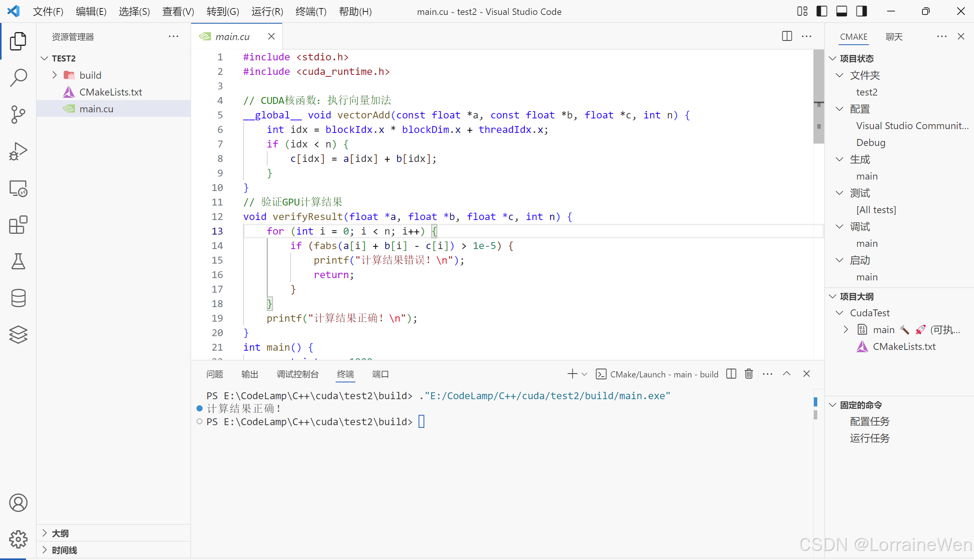The width and height of the screenshot is (974, 560).
Task: Open the Search view in activity bar
Action: (x=18, y=77)
